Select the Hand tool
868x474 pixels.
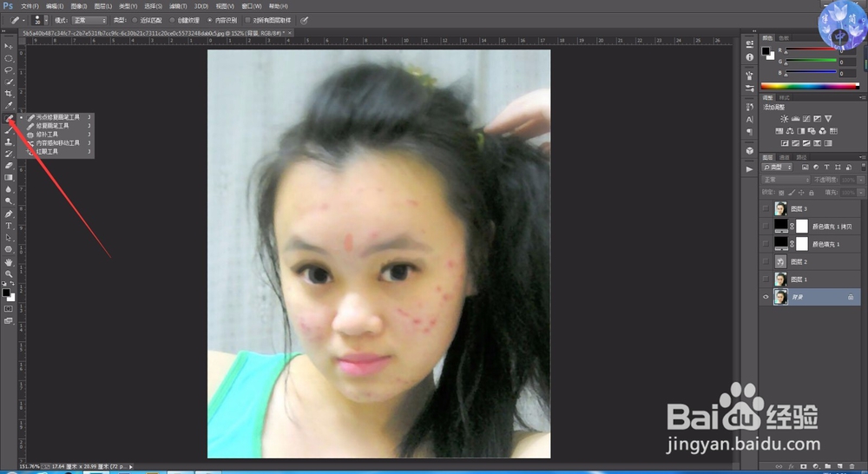pos(9,262)
